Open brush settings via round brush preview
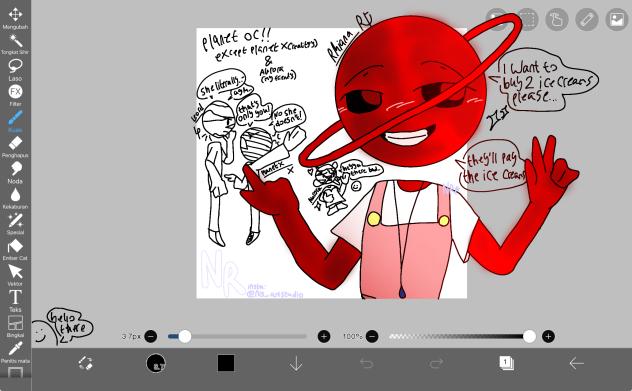Viewport: 632px width, 391px height. (156, 363)
